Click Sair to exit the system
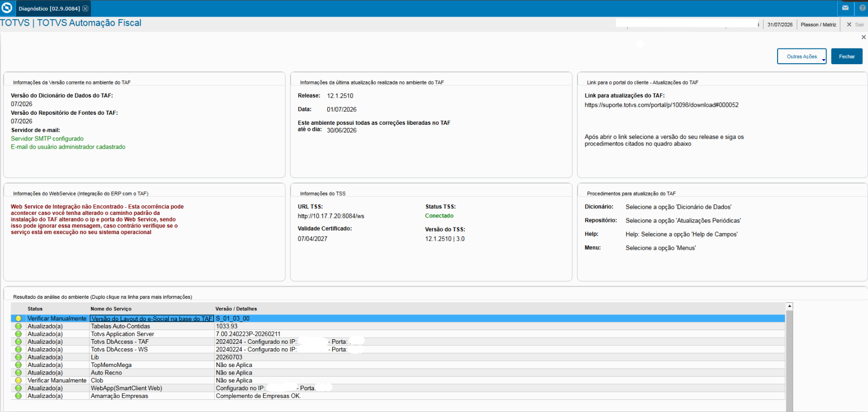 (855, 24)
